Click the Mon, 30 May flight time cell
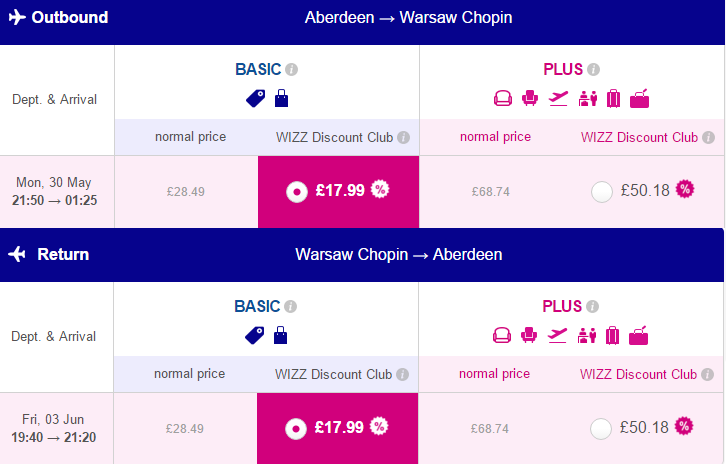727x464 pixels. point(55,191)
